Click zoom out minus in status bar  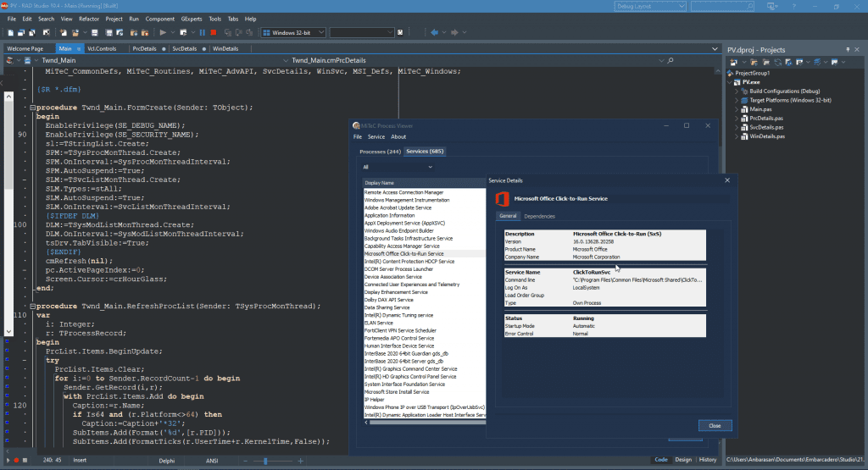click(246, 461)
